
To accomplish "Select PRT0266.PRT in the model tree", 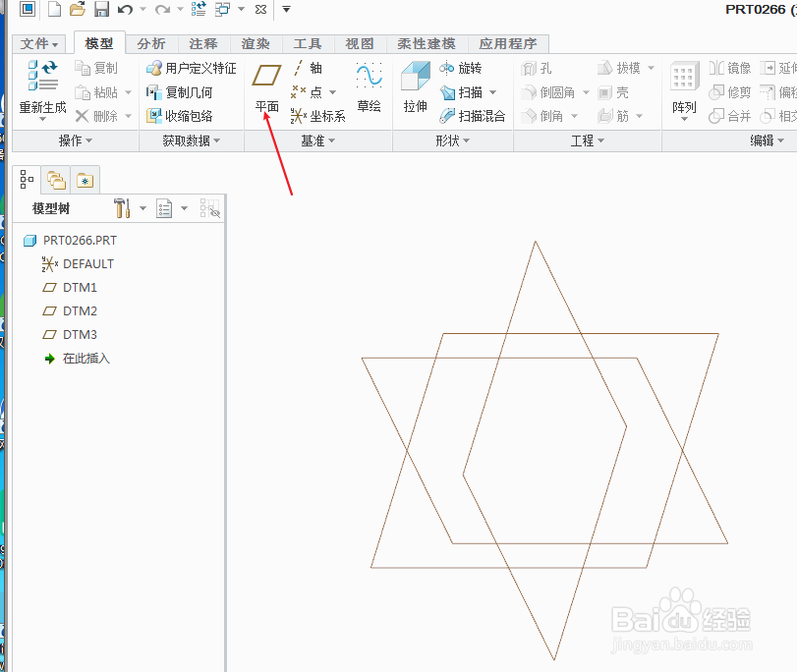I will tap(77, 240).
